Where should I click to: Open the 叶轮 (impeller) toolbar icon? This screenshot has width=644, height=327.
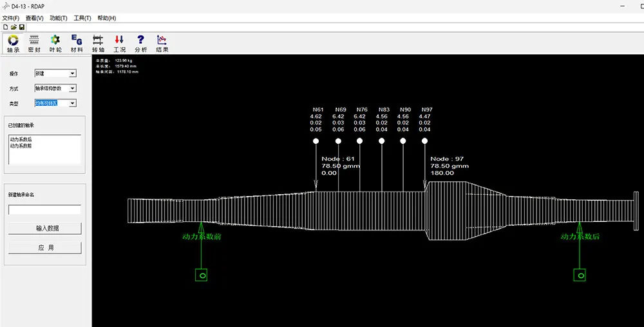point(55,43)
